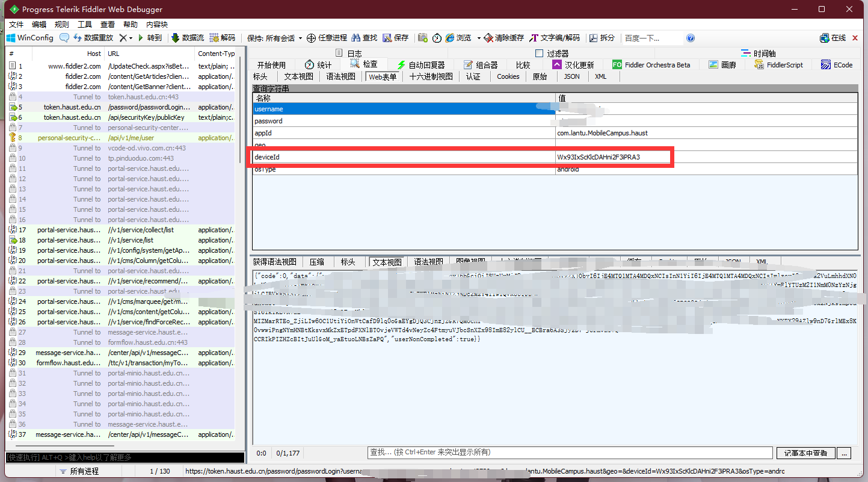
Task: Switch to the 汉化更新 tab
Action: [573, 65]
